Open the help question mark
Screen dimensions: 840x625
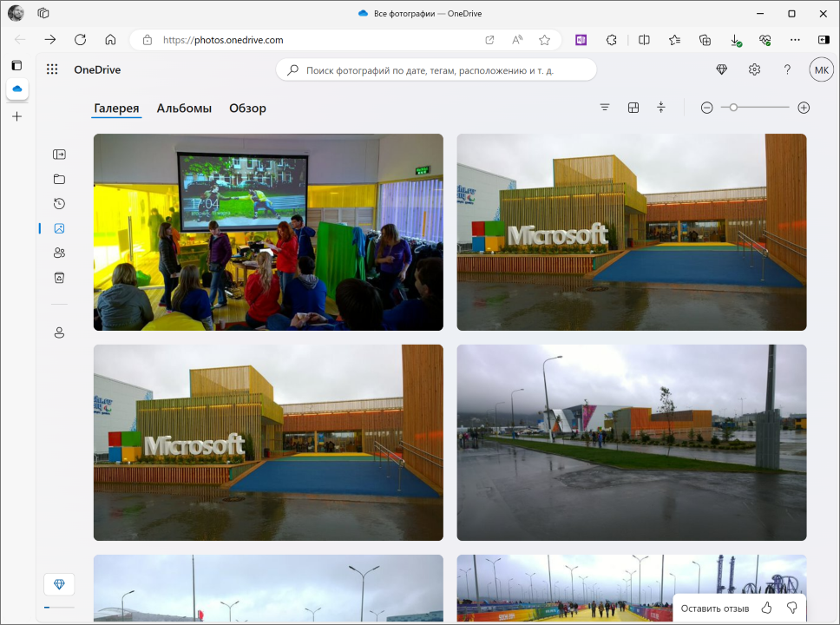pyautogui.click(x=787, y=69)
